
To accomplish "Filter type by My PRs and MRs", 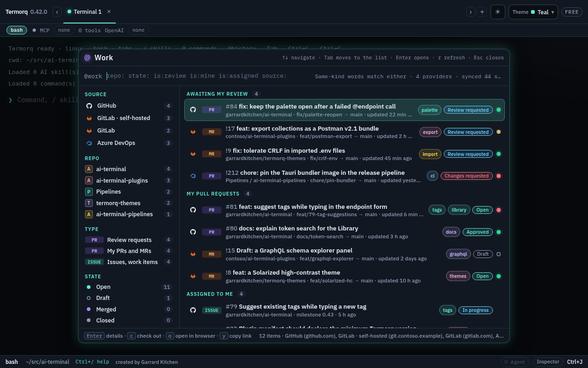I will click(129, 251).
